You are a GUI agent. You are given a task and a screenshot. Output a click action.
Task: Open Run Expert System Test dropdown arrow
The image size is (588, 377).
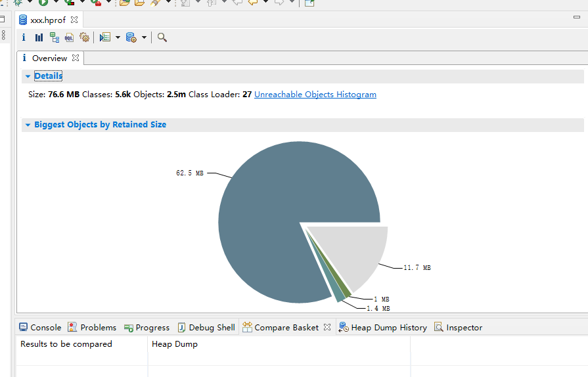coord(118,37)
